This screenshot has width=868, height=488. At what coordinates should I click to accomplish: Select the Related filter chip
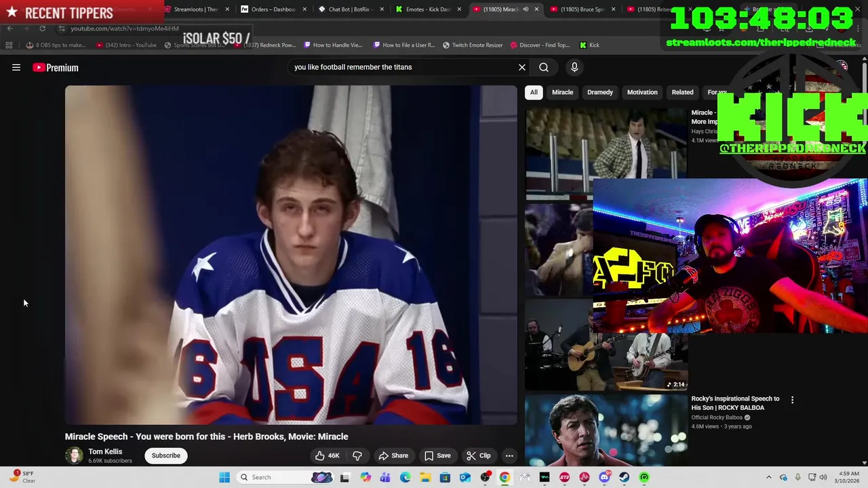(x=682, y=92)
